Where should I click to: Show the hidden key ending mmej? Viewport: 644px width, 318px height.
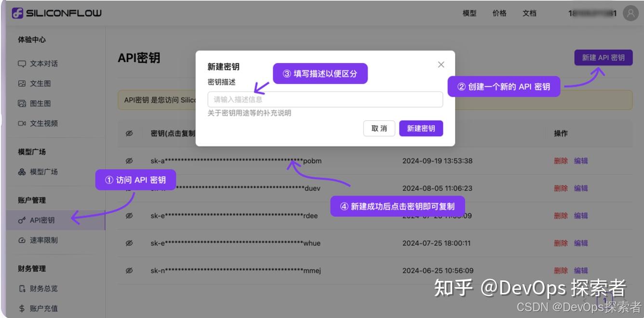click(128, 270)
